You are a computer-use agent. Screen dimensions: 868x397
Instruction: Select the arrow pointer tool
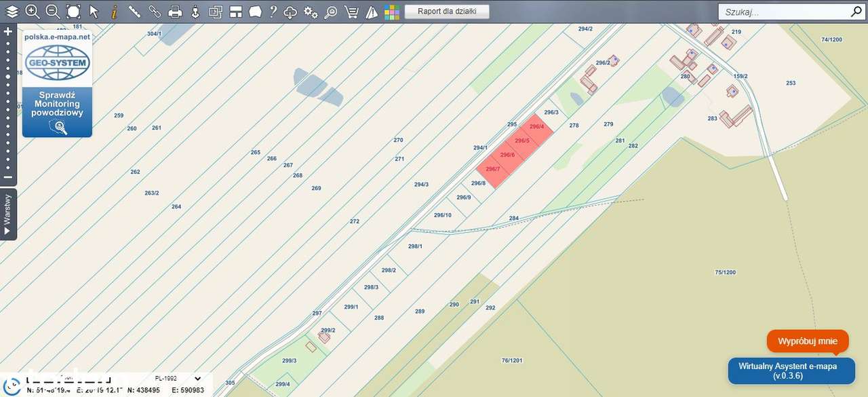click(x=94, y=12)
